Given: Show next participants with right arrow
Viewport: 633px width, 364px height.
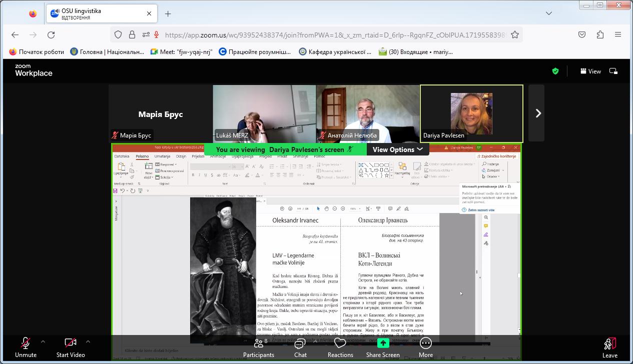Looking at the screenshot, I should click(x=538, y=113).
